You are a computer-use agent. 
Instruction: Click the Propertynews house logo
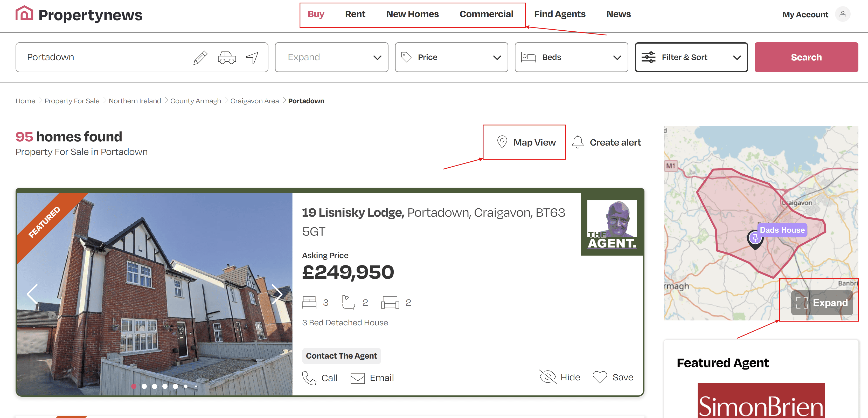pos(24,13)
